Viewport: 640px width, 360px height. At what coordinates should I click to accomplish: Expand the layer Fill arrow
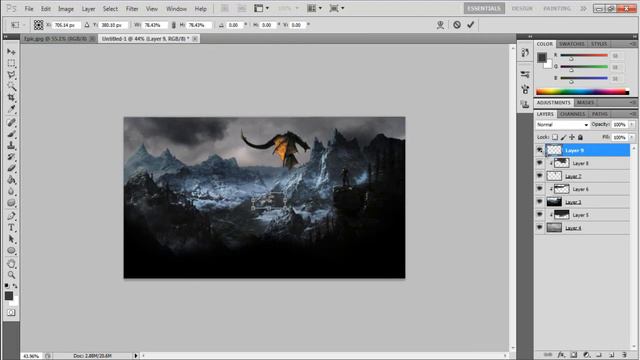pyautogui.click(x=632, y=137)
